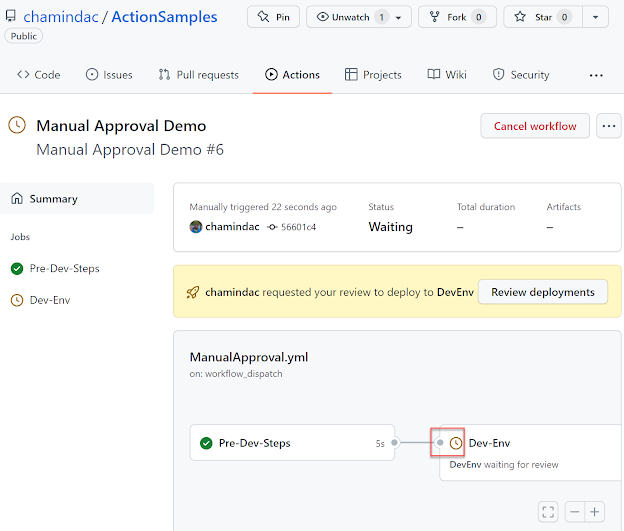
Task: Click the commit icon before 56601c4
Action: [x=272, y=227]
